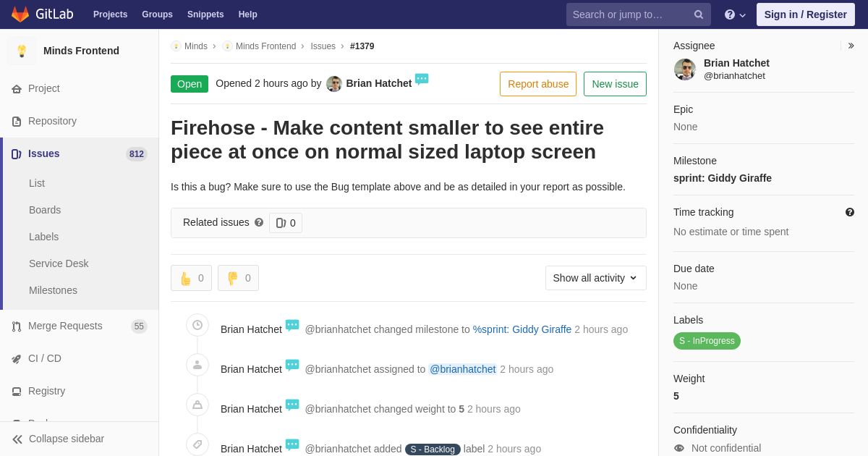Click the @brianhatchet assignee mention link
This screenshot has height=456, width=868.
coord(463,369)
